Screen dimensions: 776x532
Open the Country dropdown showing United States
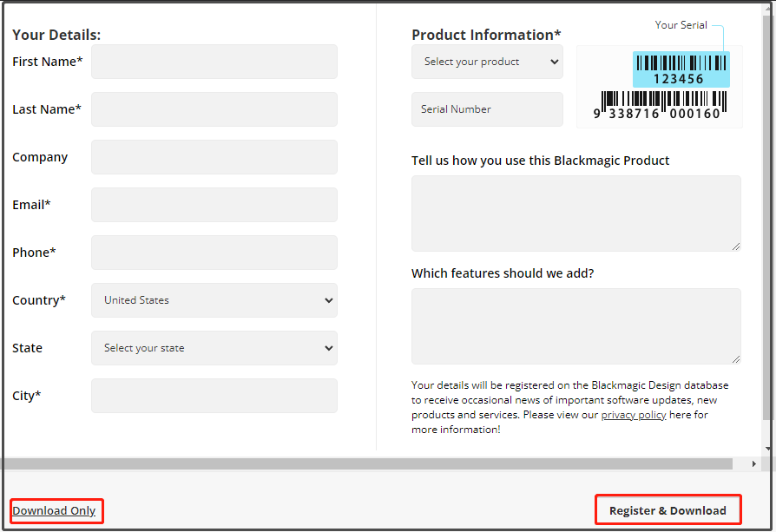pyautogui.click(x=214, y=300)
